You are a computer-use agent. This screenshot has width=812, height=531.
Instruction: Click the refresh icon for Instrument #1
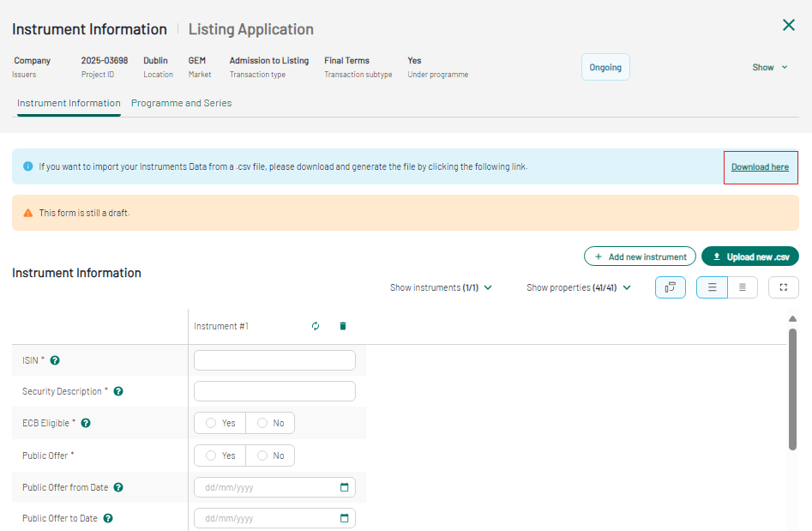(316, 326)
